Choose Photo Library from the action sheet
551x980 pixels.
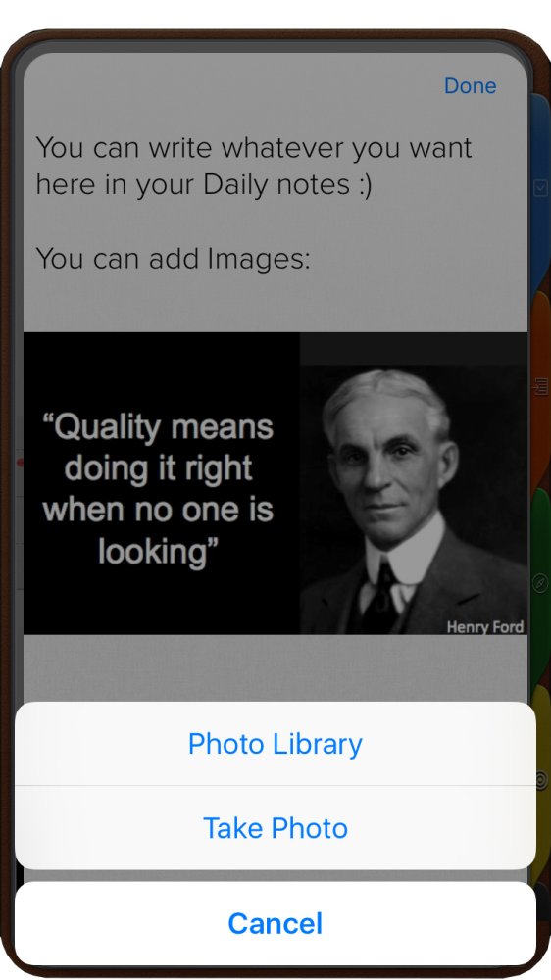tap(275, 744)
